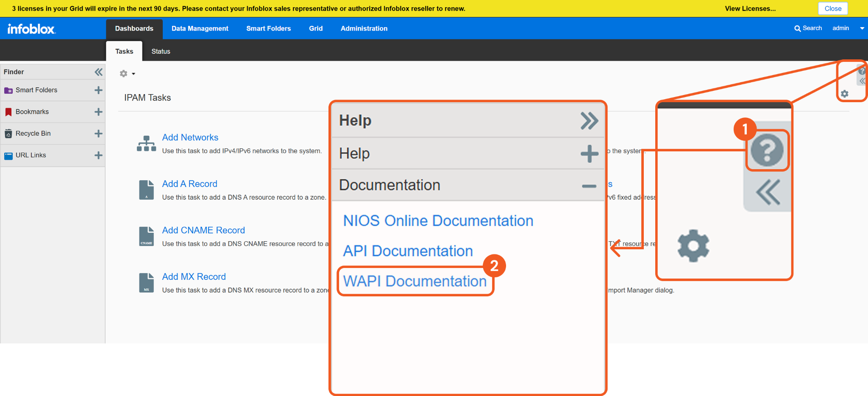Close the license expiry warning banner
This screenshot has height=396, width=868.
pyautogui.click(x=832, y=8)
